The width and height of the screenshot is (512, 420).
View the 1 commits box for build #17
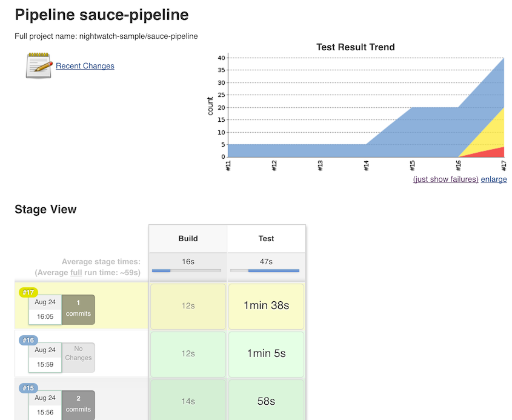click(x=78, y=308)
